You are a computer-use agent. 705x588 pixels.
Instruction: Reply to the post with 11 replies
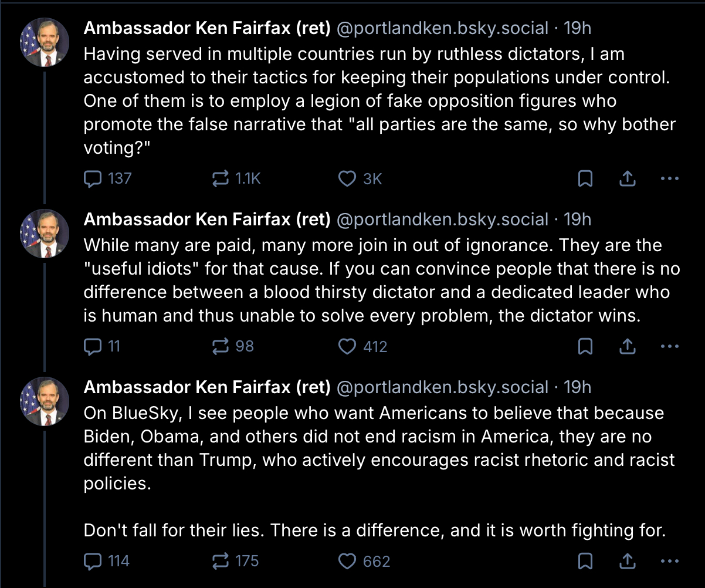pos(93,346)
